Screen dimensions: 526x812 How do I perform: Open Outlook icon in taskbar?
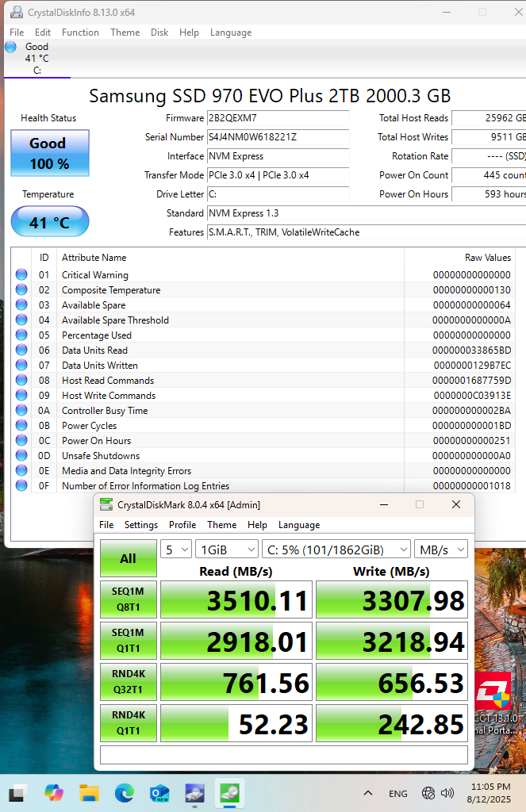159,792
